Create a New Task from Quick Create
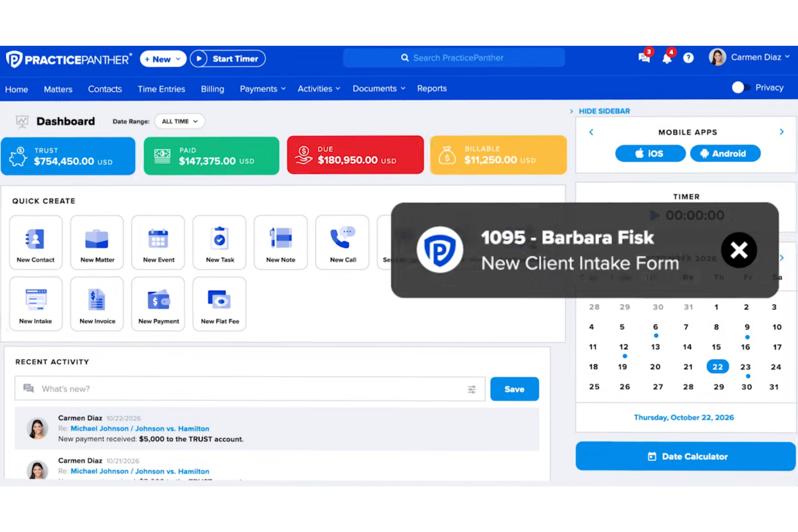This screenshot has height=532, width=798. coord(219,242)
